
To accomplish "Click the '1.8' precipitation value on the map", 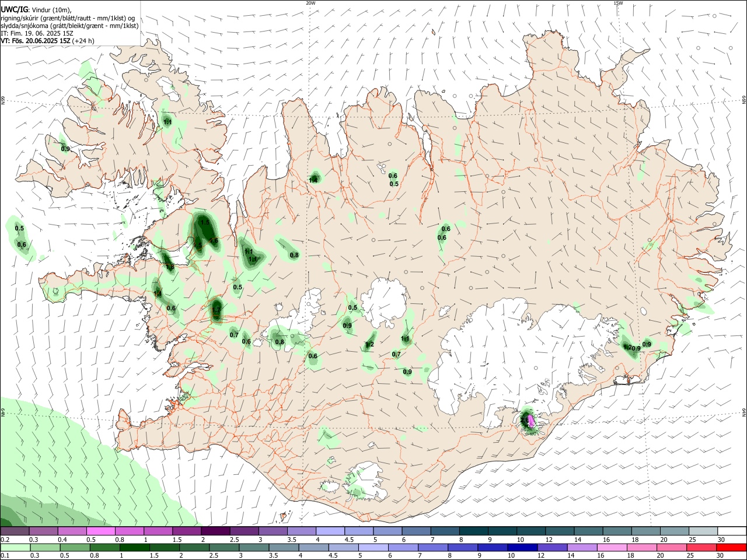I will click(x=170, y=267).
